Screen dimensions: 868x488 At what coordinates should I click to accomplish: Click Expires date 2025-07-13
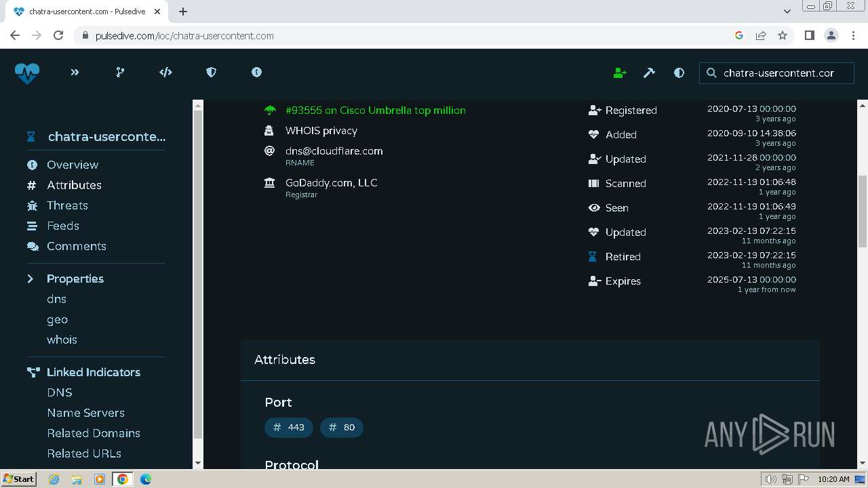click(x=751, y=279)
